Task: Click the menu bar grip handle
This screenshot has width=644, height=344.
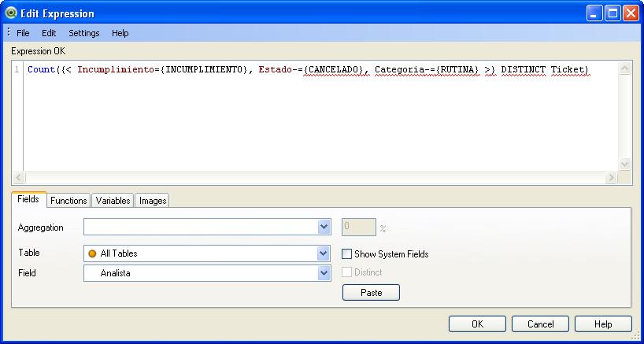Action: [9, 32]
